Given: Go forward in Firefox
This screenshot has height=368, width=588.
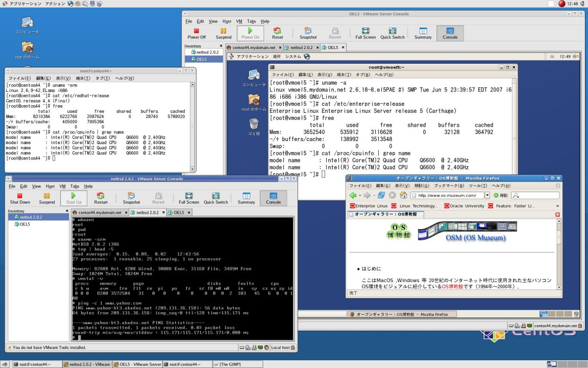Looking at the screenshot, I should [x=367, y=195].
